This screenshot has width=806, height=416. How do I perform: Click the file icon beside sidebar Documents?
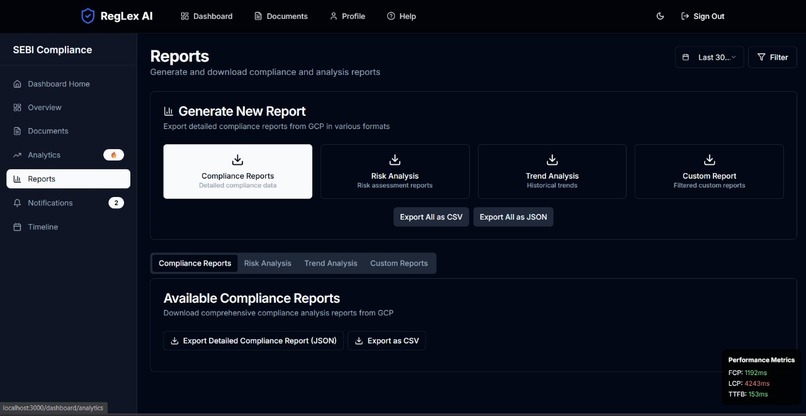(17, 131)
